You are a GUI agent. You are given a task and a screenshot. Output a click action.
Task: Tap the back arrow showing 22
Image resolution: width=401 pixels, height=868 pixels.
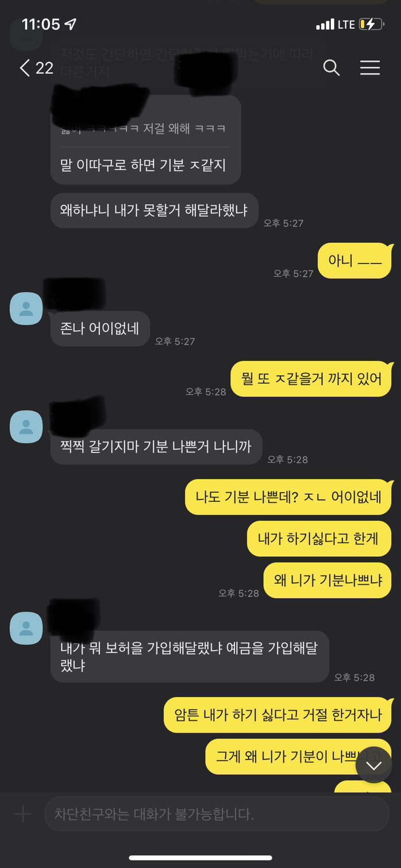pyautogui.click(x=37, y=68)
